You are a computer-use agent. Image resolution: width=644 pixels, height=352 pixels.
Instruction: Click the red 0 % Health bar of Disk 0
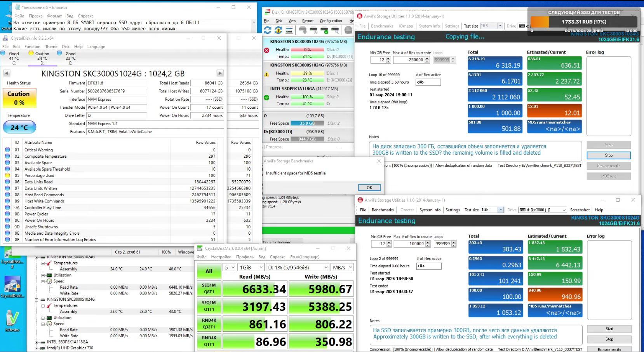(x=307, y=50)
